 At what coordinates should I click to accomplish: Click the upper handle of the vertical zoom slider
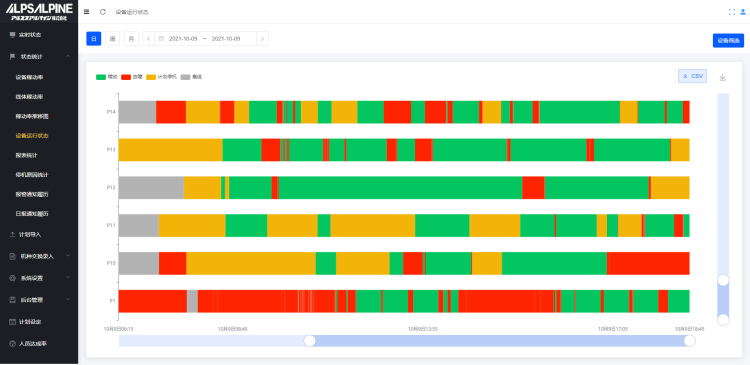(723, 280)
